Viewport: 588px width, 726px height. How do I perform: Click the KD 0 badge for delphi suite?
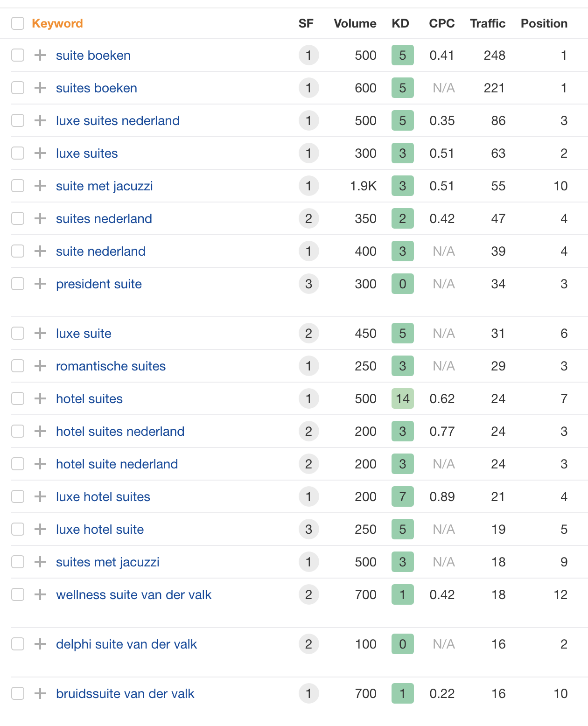click(402, 644)
